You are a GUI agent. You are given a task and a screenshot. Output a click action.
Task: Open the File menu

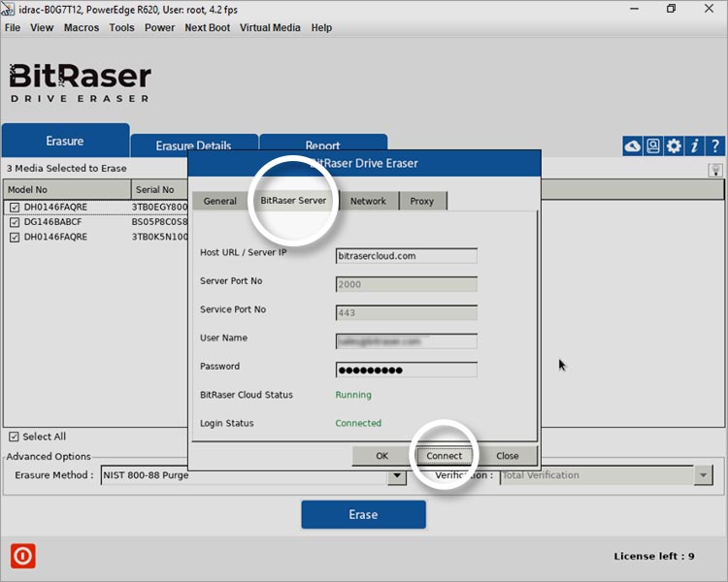(x=13, y=27)
